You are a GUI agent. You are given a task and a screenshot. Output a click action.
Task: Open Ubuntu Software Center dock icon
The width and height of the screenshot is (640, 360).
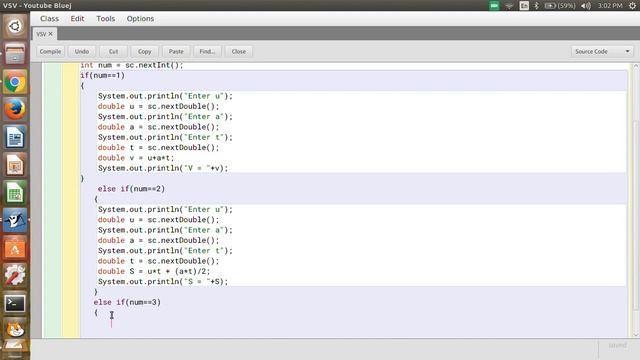15,248
